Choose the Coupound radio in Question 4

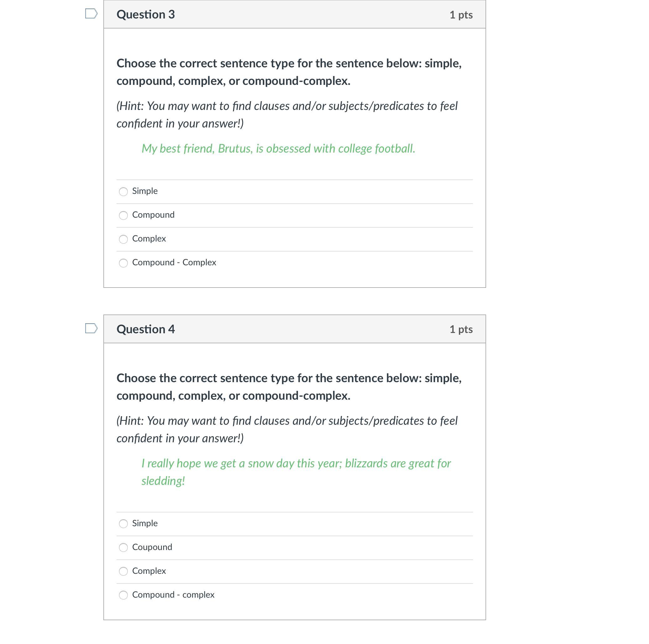click(x=123, y=548)
